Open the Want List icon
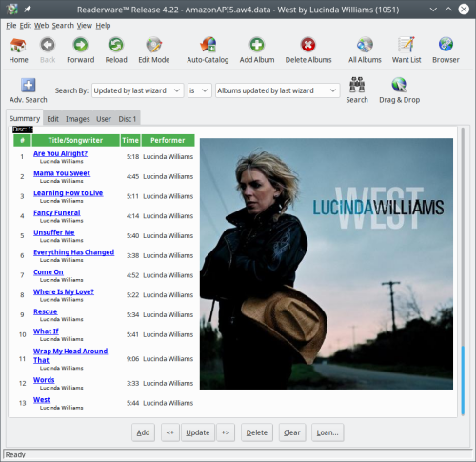This screenshot has height=462, width=476. (407, 45)
